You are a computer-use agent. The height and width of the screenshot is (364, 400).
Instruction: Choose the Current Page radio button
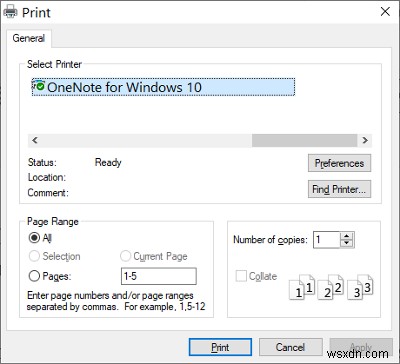154,256
